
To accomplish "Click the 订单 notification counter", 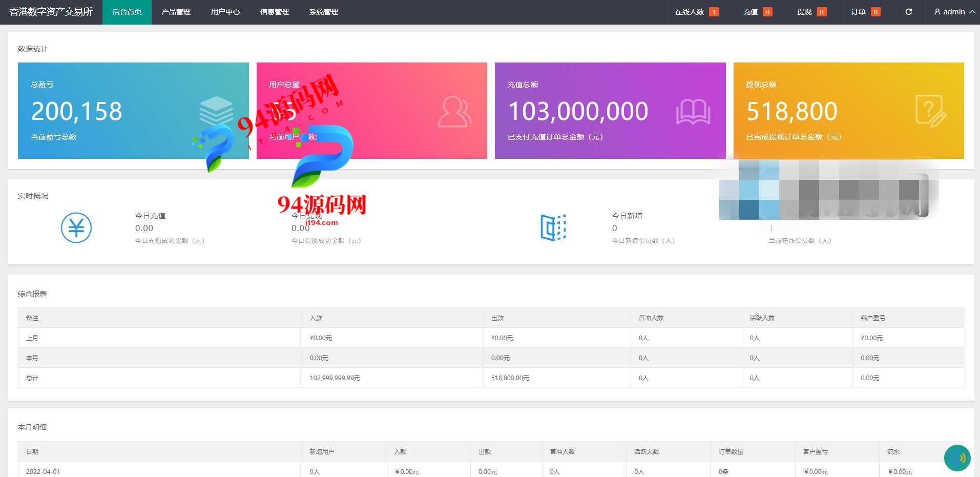I will click(865, 12).
